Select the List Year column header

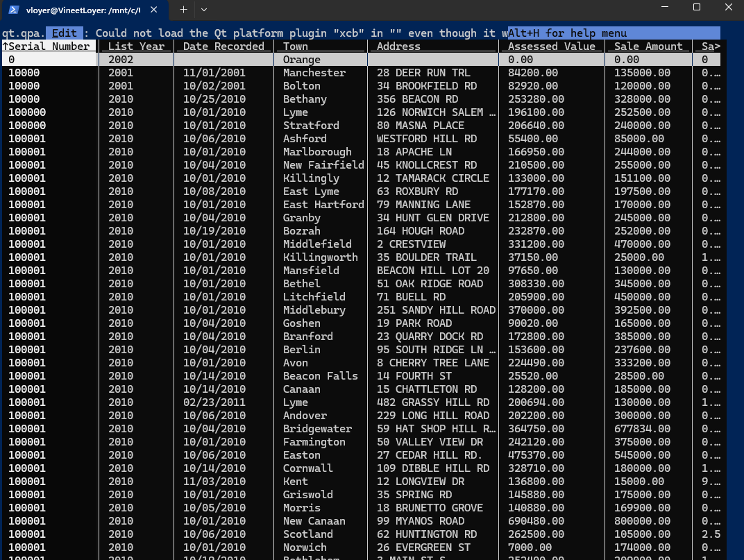coord(136,46)
